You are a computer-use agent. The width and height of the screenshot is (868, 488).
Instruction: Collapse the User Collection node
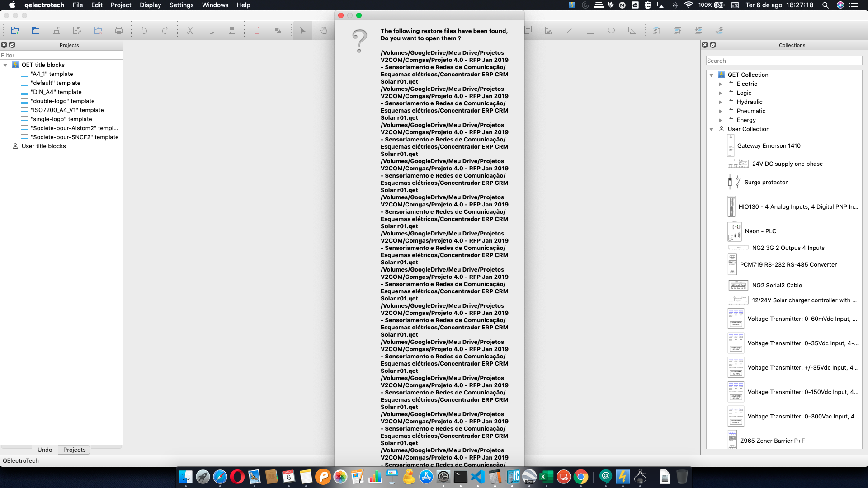tap(712, 129)
